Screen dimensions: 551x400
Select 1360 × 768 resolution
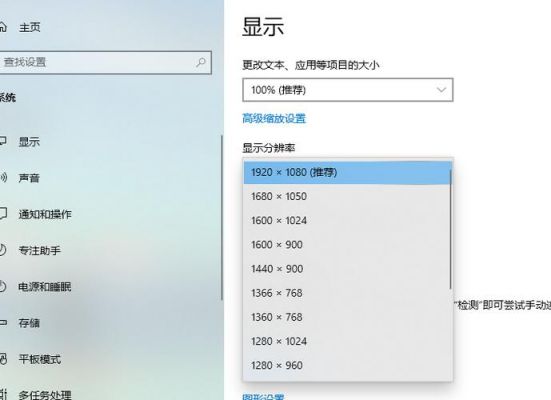[347, 317]
